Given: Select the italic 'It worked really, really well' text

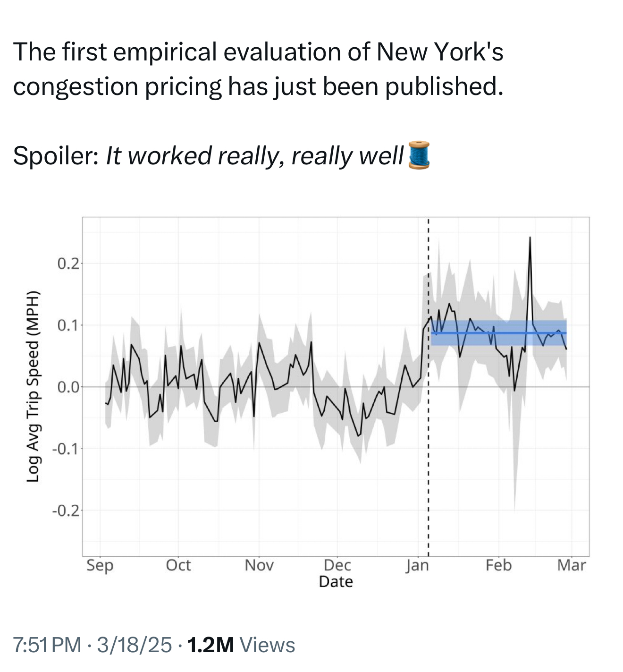Looking at the screenshot, I should coord(255,156).
